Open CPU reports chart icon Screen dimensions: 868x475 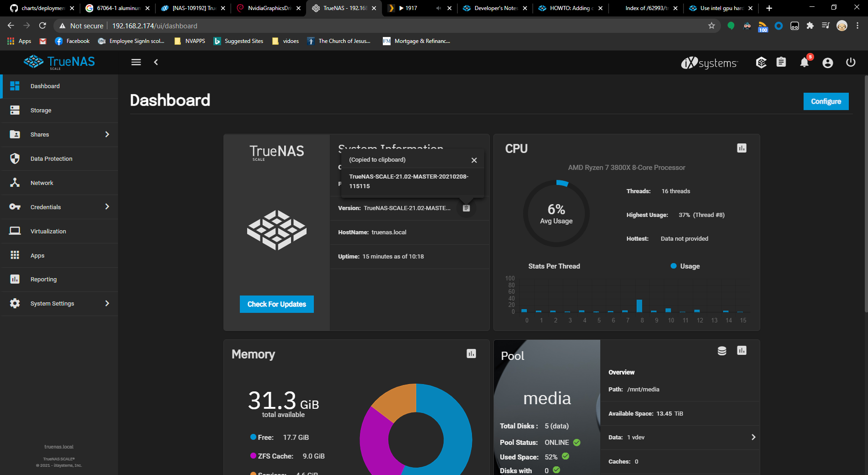click(742, 148)
